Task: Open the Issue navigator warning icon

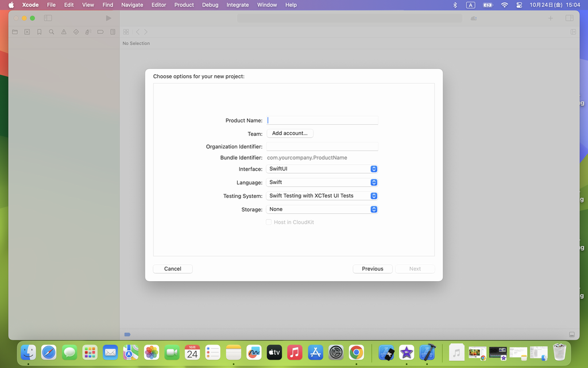Action: pyautogui.click(x=64, y=32)
